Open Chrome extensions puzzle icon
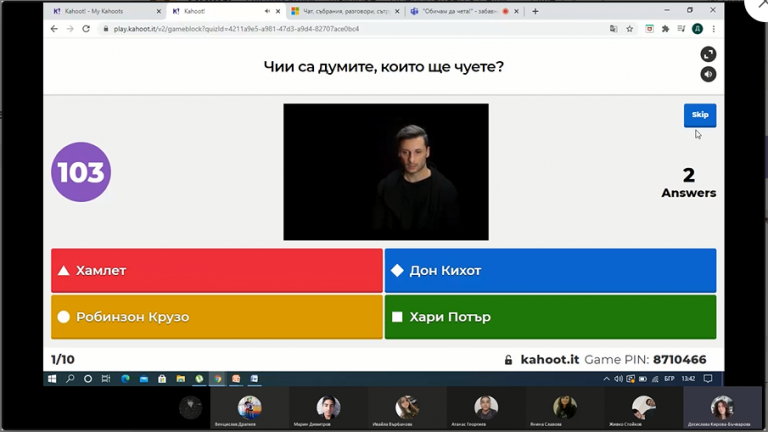This screenshot has height=432, width=768. pos(665,29)
